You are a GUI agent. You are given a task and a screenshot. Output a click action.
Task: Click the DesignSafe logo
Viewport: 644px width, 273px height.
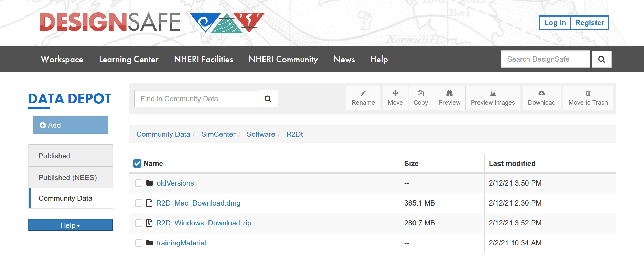click(x=110, y=22)
